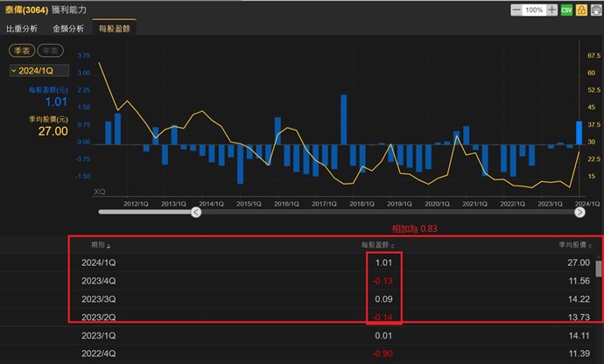This screenshot has height=364, width=604.
Task: Click the rightmost 2024/1Q bar in chart
Action: (x=579, y=132)
